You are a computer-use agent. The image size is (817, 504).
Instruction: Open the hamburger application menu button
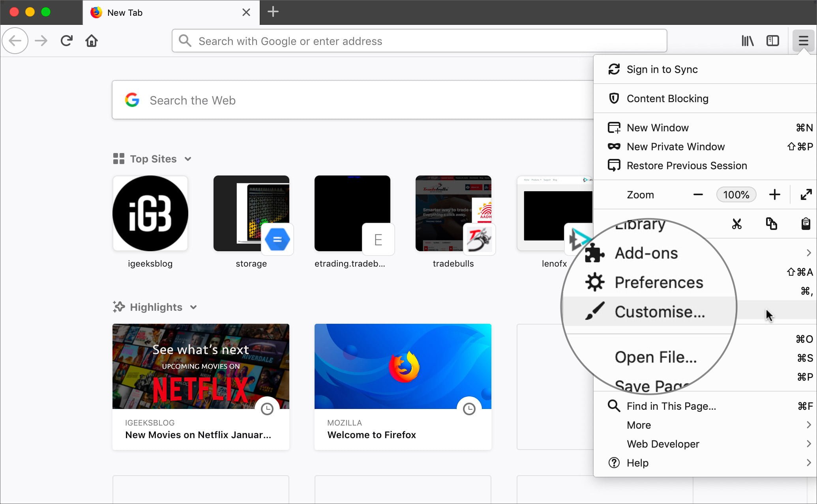click(x=803, y=41)
